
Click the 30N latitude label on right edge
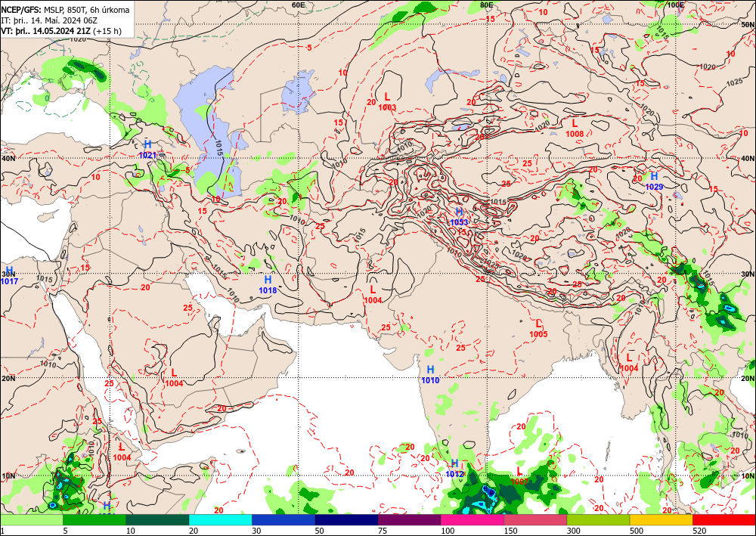coord(748,274)
